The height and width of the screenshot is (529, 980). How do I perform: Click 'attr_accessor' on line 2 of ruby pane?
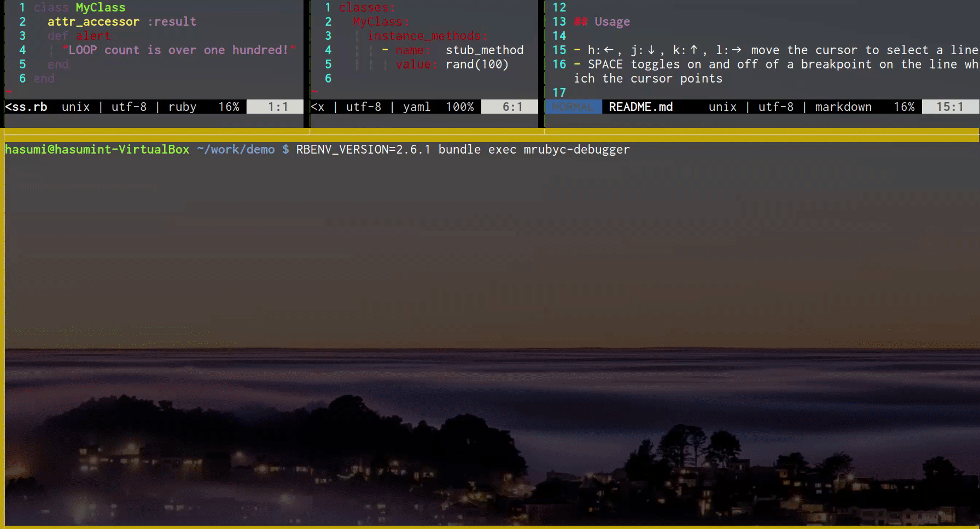94,22
